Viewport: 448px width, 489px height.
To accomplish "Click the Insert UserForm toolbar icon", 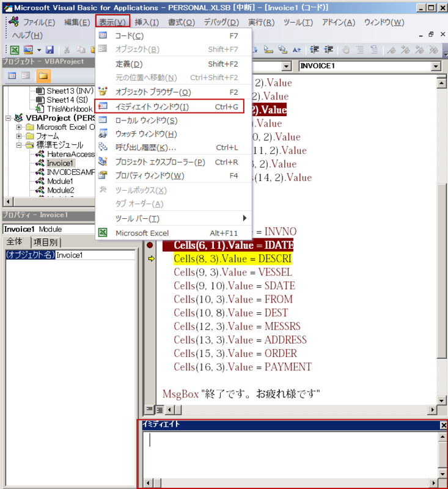I will (28, 50).
